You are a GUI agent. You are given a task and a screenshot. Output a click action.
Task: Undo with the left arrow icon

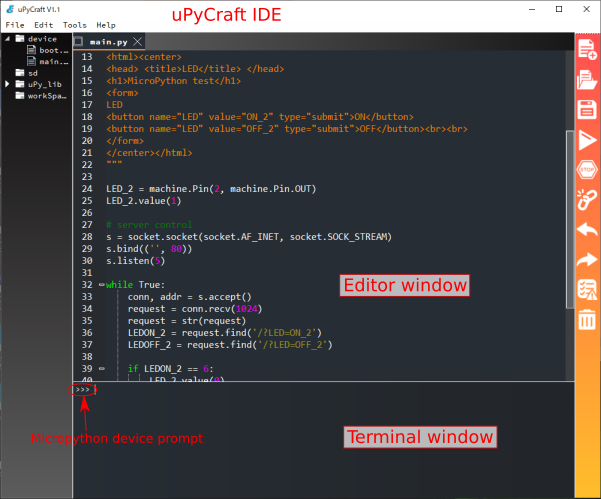point(587,230)
